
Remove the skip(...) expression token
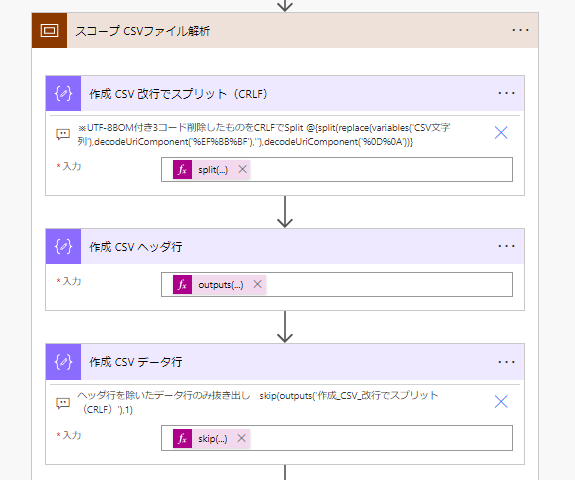pos(241,438)
